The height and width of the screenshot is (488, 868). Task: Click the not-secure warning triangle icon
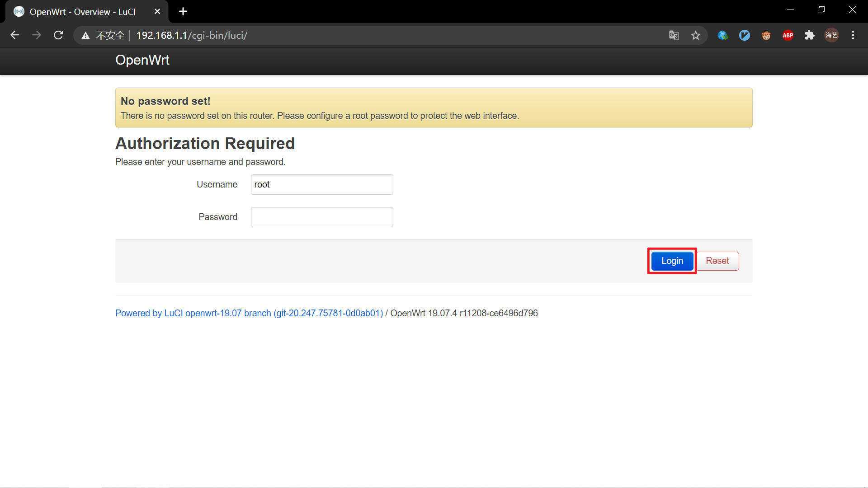pyautogui.click(x=85, y=35)
